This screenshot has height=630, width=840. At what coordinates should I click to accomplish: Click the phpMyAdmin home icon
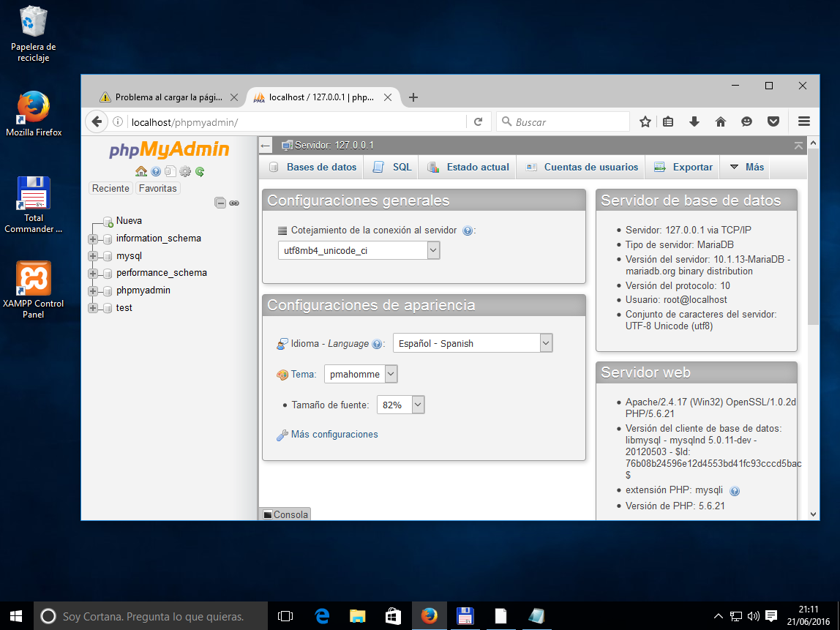pyautogui.click(x=140, y=171)
